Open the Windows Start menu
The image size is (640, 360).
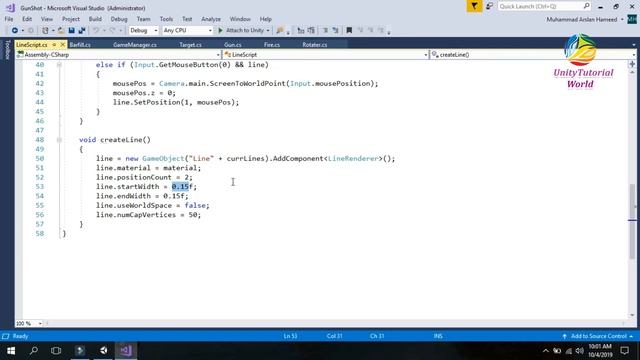11,351
